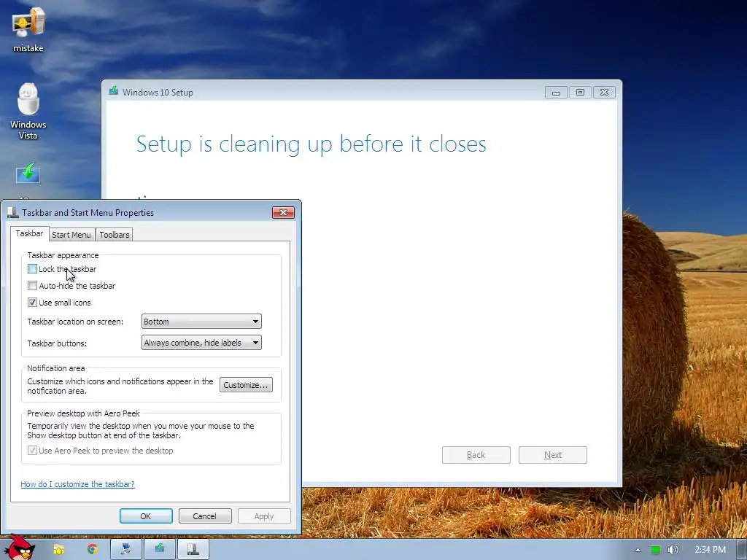Image resolution: width=747 pixels, height=560 pixels.
Task: Select the 'mistake' desktop icon
Action: pos(28,31)
